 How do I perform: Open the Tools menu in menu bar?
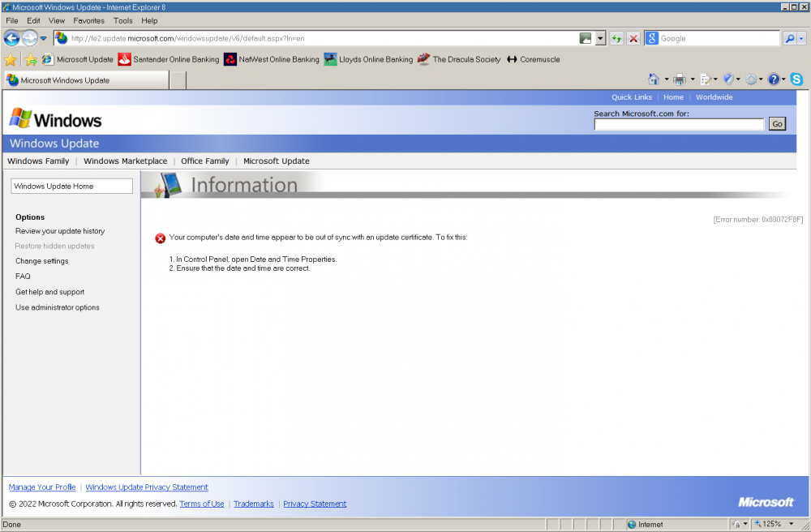[x=122, y=20]
